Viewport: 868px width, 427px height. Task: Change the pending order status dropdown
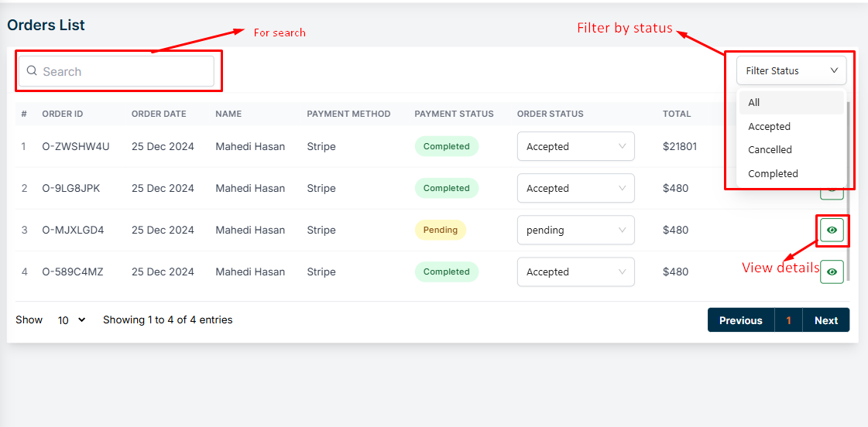coord(575,230)
